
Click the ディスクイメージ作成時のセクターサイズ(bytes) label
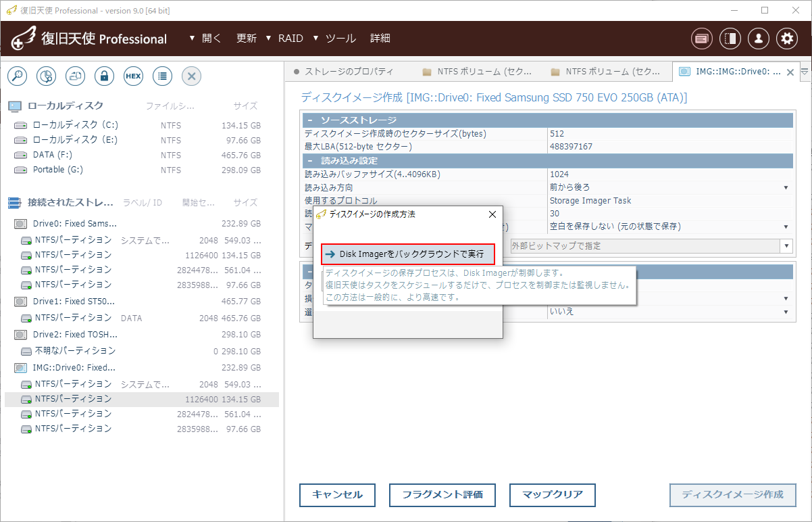pos(395,134)
